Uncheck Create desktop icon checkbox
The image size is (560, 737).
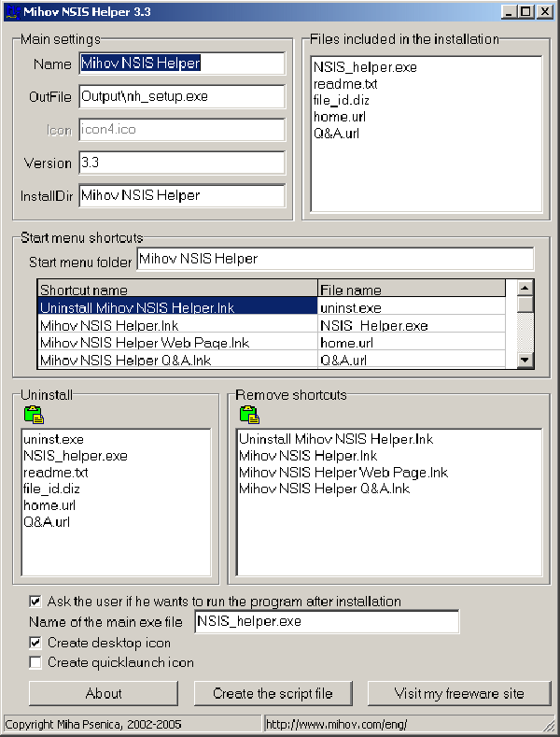(35, 642)
